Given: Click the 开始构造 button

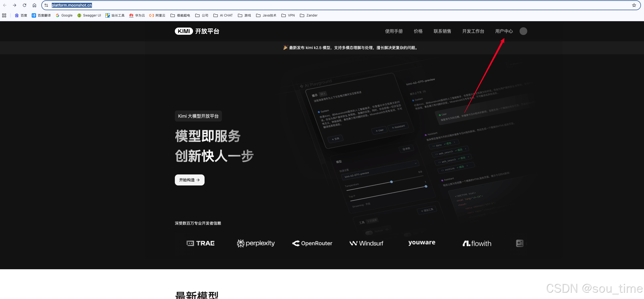Looking at the screenshot, I should point(189,180).
